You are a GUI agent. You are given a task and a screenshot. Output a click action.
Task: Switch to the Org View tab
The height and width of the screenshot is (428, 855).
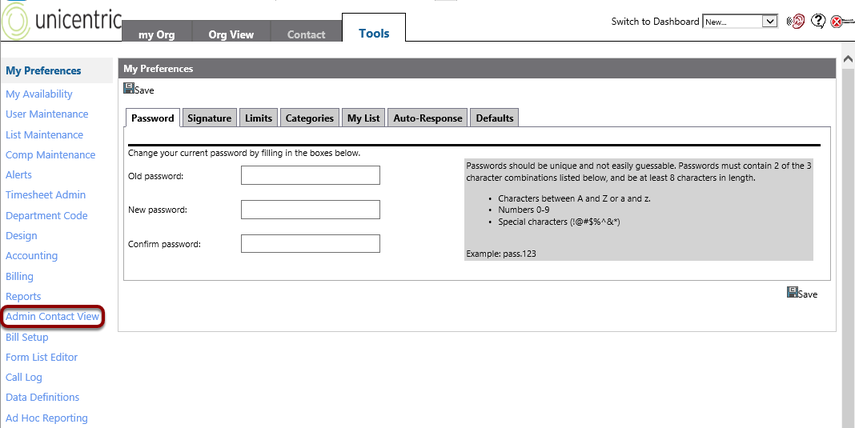click(231, 34)
